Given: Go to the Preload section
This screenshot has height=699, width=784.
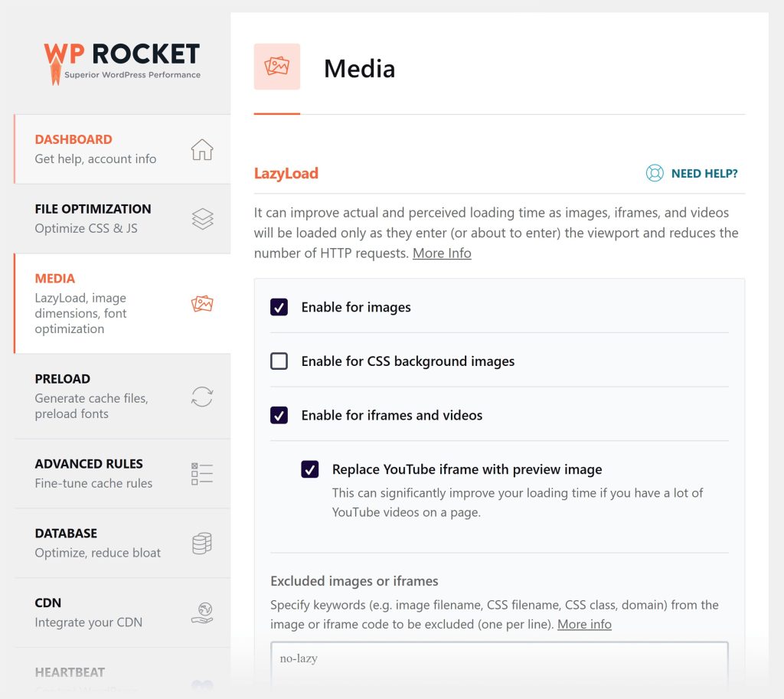Looking at the screenshot, I should [x=122, y=396].
